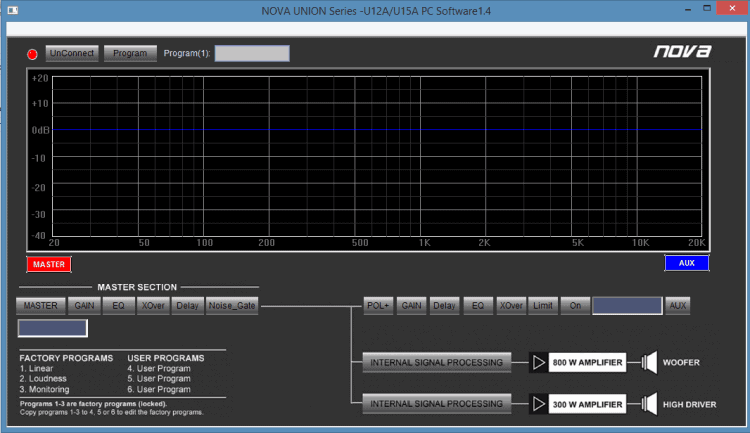750x433 pixels.
Task: Open AUX channel EQ settings
Action: click(x=478, y=305)
